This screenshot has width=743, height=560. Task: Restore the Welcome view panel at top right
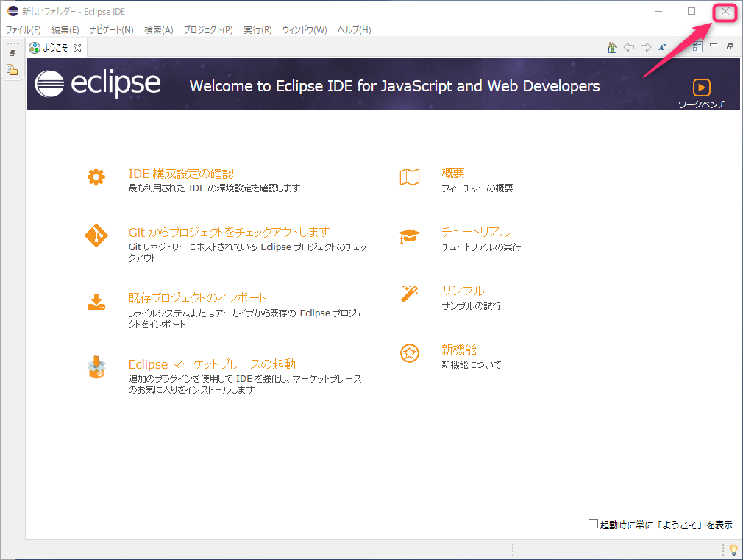point(730,46)
